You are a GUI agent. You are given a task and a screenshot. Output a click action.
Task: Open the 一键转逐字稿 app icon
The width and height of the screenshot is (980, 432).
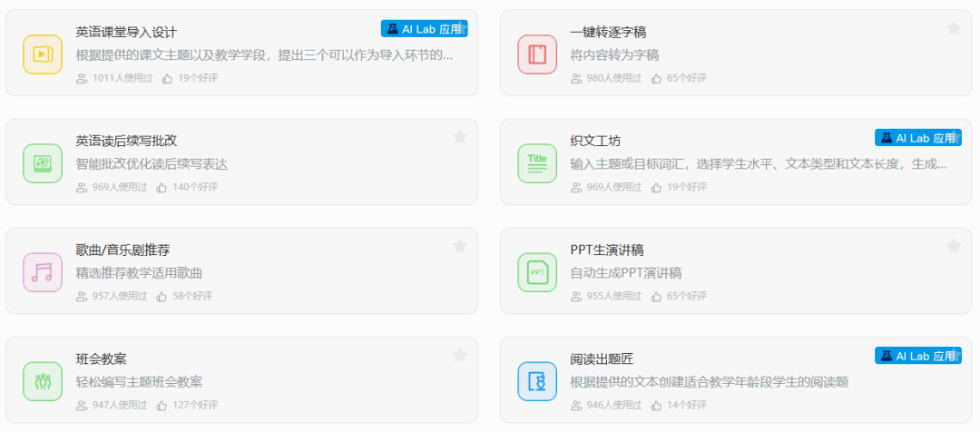pyautogui.click(x=537, y=54)
